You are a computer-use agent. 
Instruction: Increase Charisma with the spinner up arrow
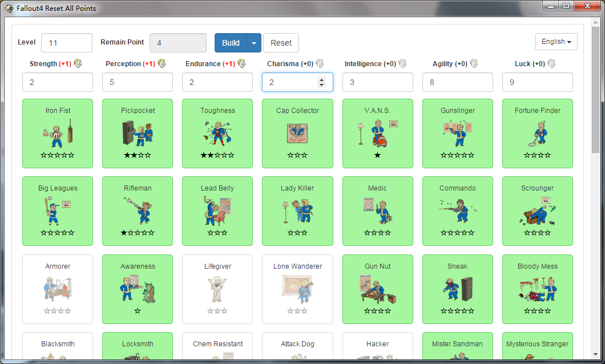(321, 79)
